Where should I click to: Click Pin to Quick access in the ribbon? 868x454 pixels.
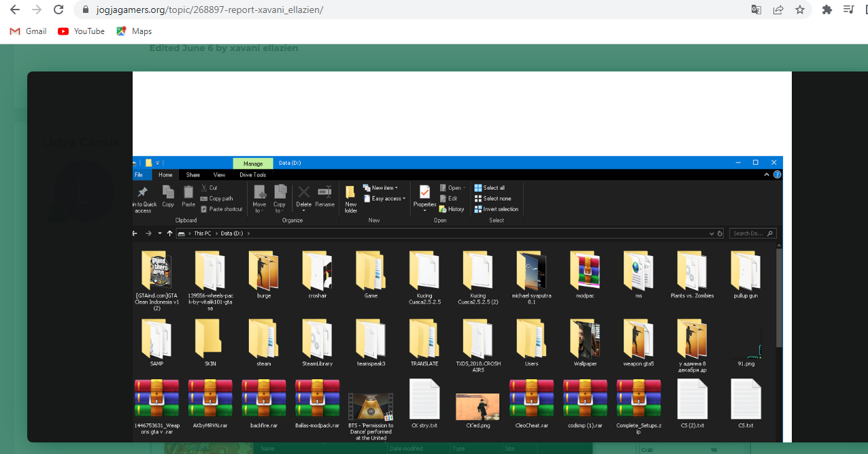(x=144, y=199)
